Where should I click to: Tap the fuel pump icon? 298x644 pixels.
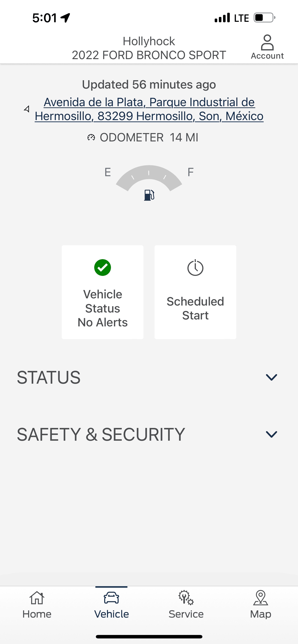click(x=149, y=195)
